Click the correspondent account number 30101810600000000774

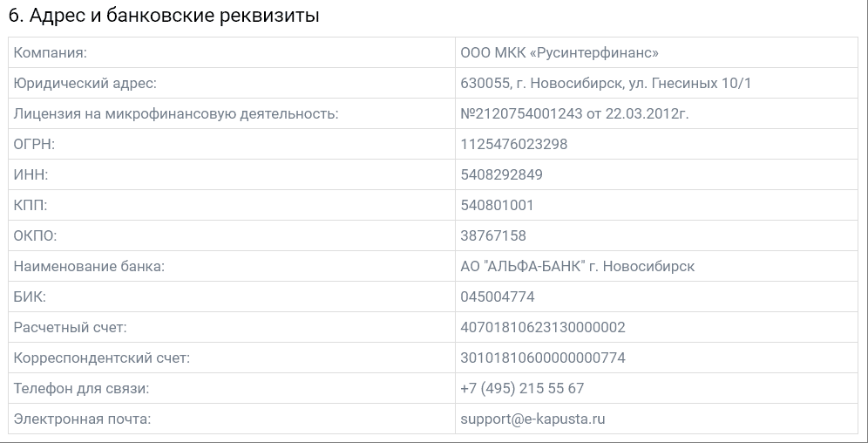tap(542, 358)
